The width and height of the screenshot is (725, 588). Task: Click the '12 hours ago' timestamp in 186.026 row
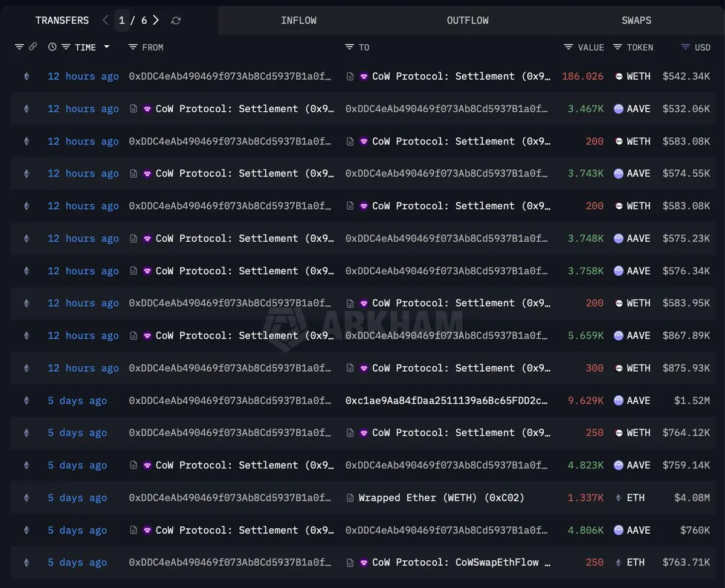point(83,76)
